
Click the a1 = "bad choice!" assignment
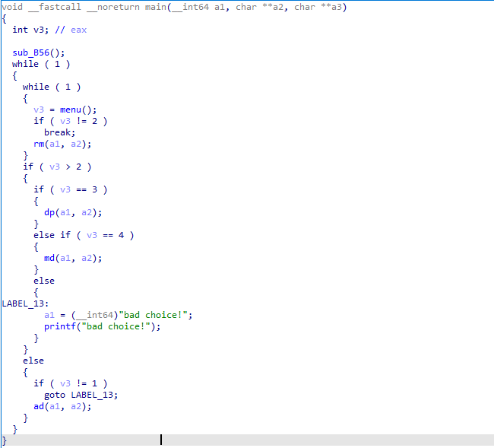click(118, 315)
